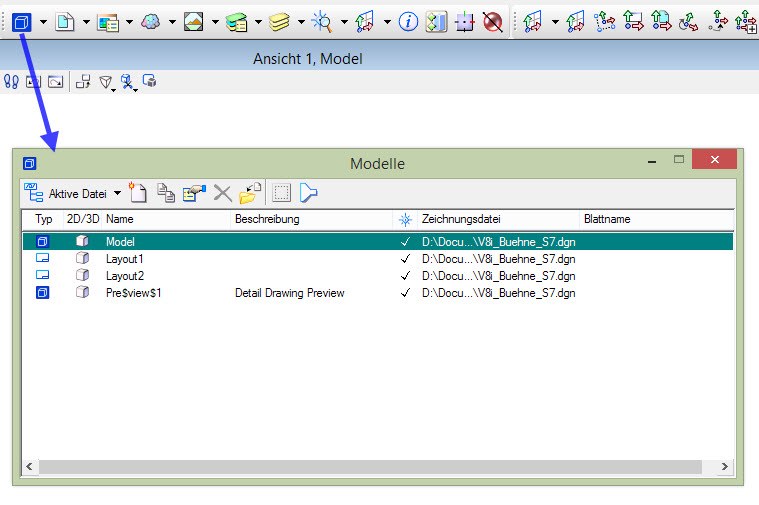The width and height of the screenshot is (759, 505).
Task: Open dropdown arrow beside the Models icon
Action: pos(43,22)
